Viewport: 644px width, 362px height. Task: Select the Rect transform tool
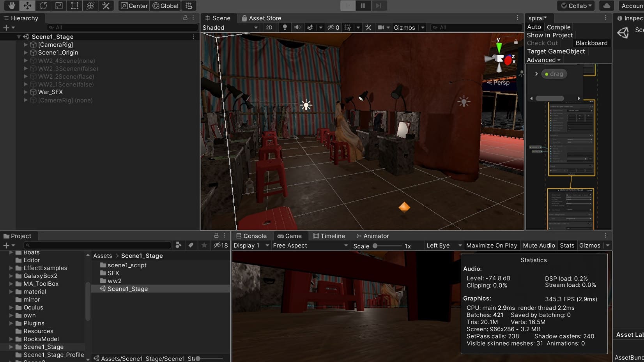[x=74, y=5]
